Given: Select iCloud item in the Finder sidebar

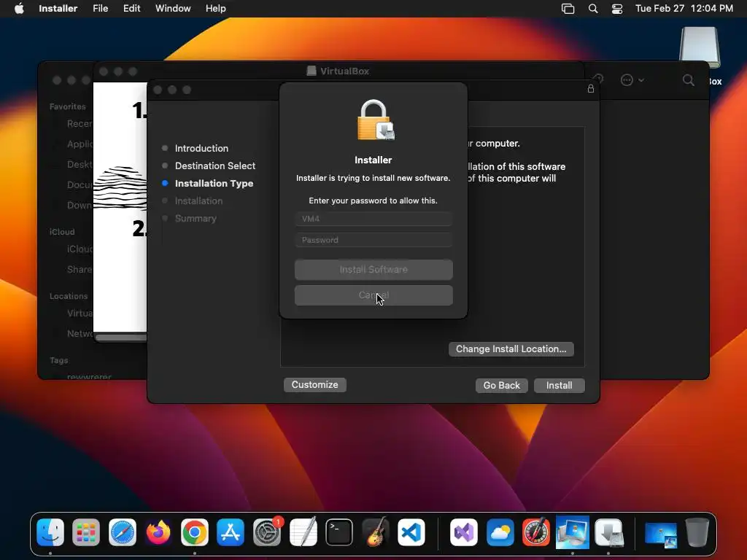Looking at the screenshot, I should [x=79, y=249].
